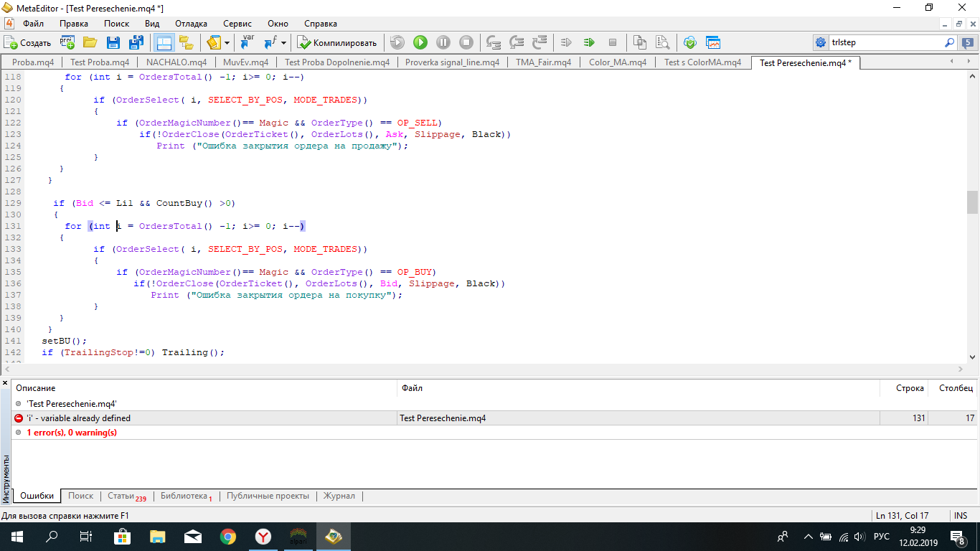Click the code editor vertical scrollbar thumb
This screenshot has width=980, height=551.
(972, 202)
